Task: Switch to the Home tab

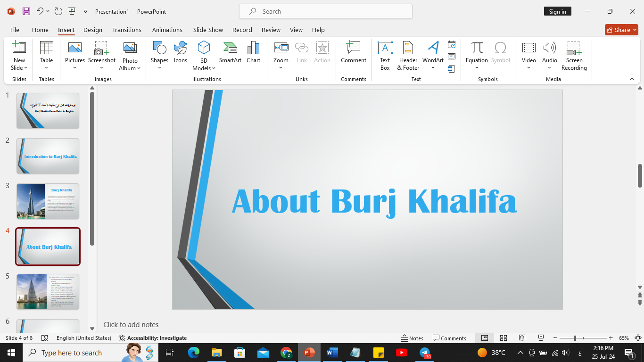Action: pos(40,30)
